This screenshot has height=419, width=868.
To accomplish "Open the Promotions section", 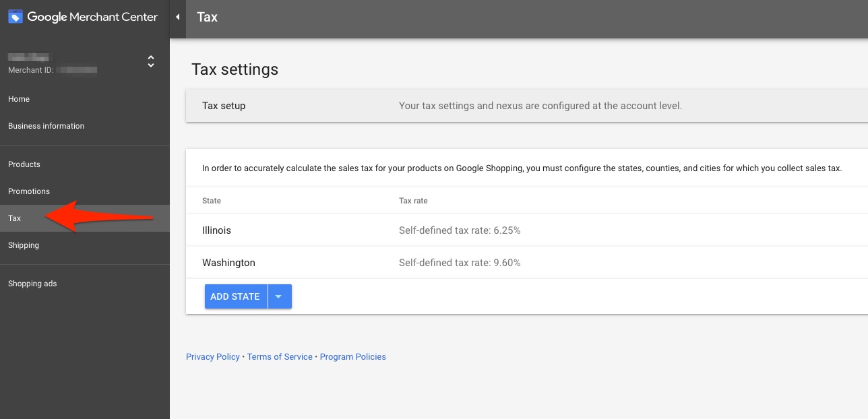I will point(29,191).
